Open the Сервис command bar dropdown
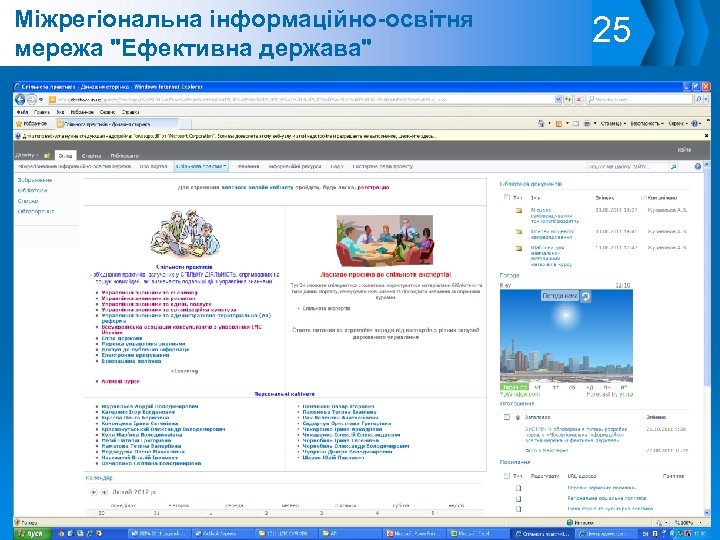 (x=678, y=124)
